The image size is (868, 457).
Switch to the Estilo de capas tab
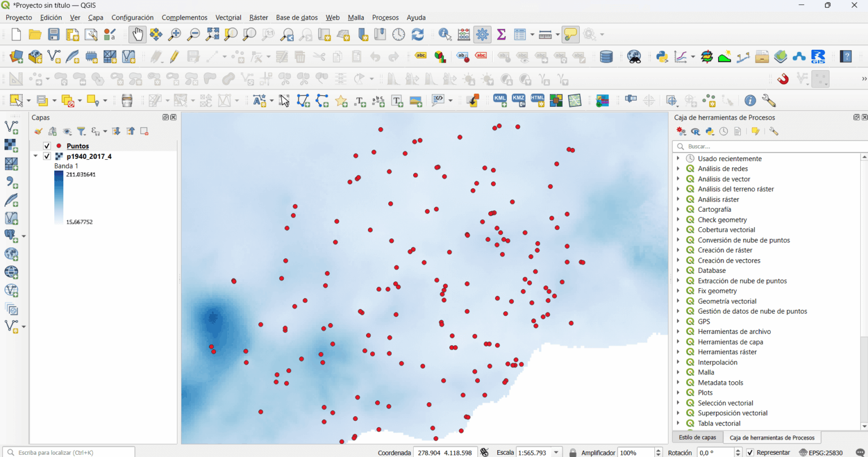[697, 437]
